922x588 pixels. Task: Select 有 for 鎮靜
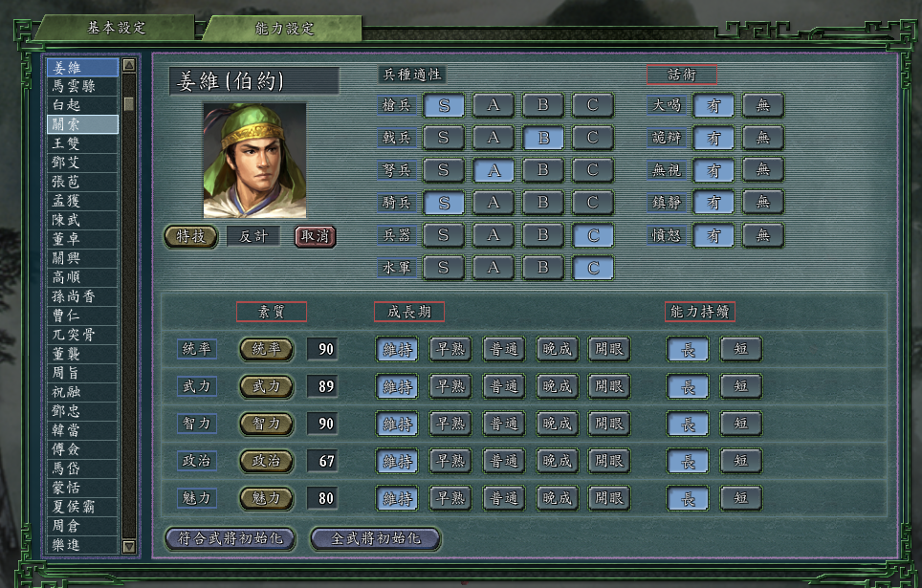(713, 203)
